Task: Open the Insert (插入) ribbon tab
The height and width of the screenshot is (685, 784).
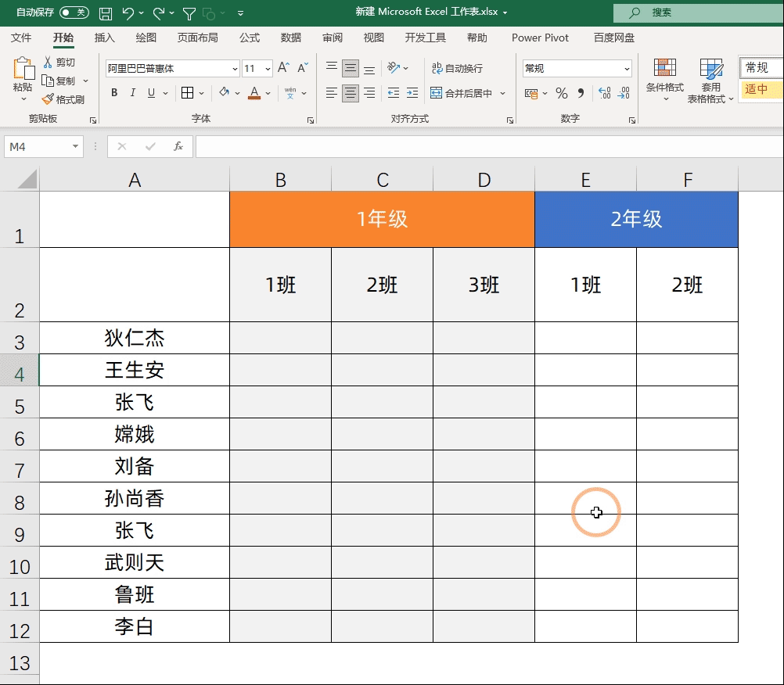Action: click(104, 38)
